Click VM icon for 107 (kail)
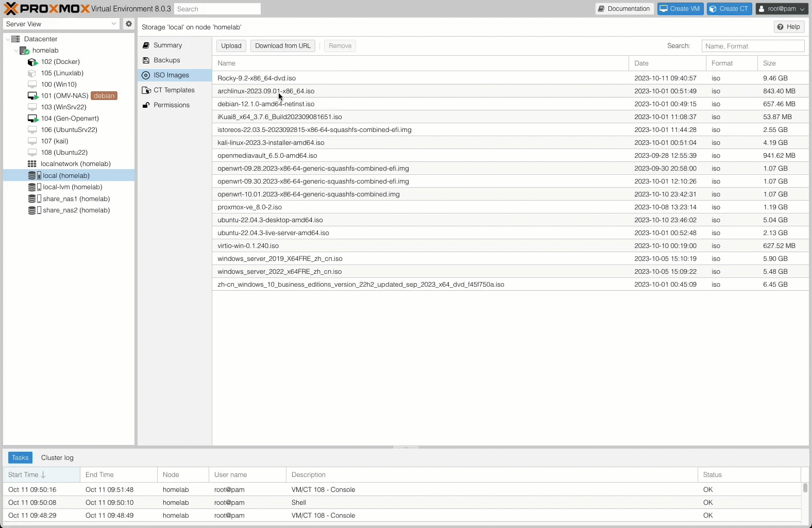 pos(32,141)
